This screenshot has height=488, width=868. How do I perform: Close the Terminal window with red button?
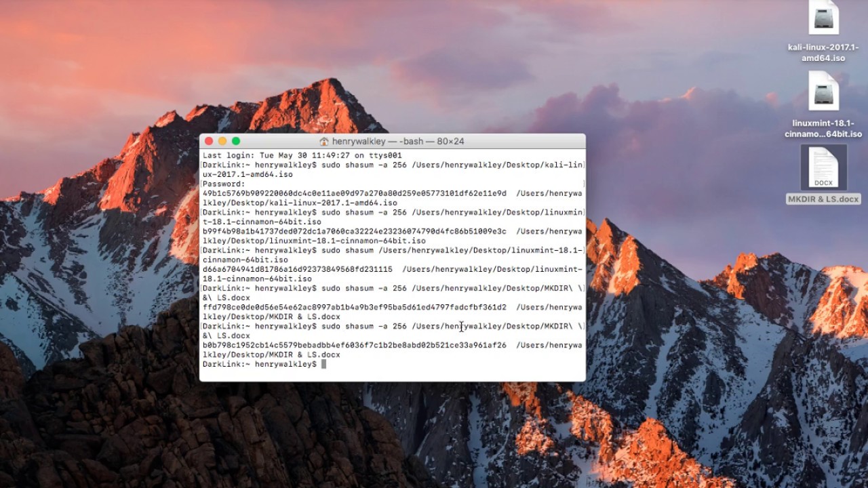point(209,141)
